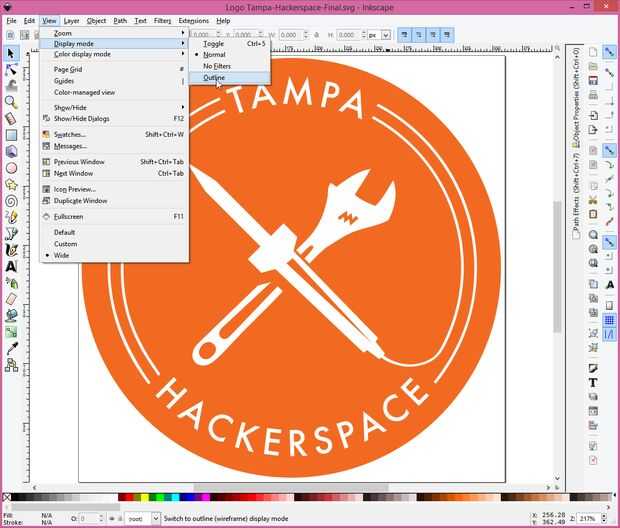This screenshot has height=528, width=620.
Task: Click the zoom percentage spinner arrows
Action: point(603,518)
